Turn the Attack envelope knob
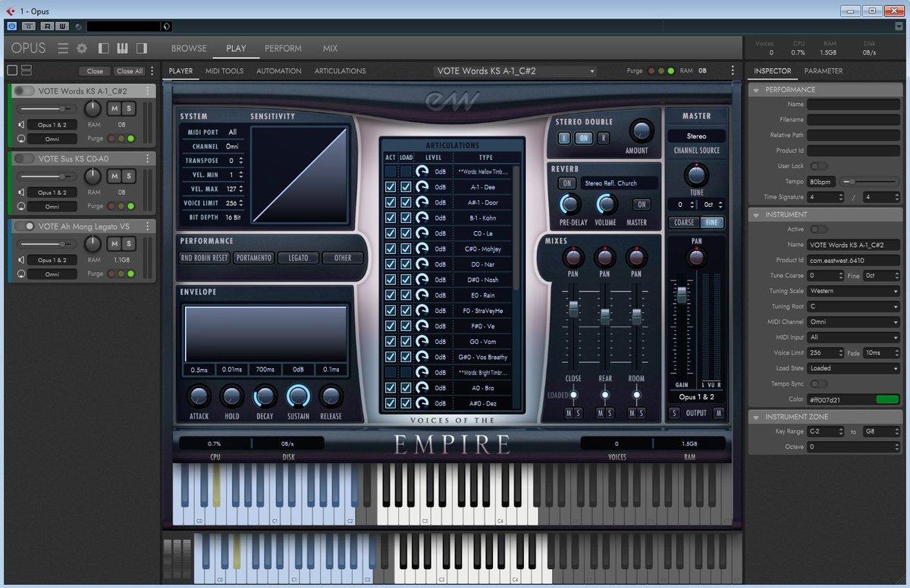The height and width of the screenshot is (588, 910). coord(199,396)
